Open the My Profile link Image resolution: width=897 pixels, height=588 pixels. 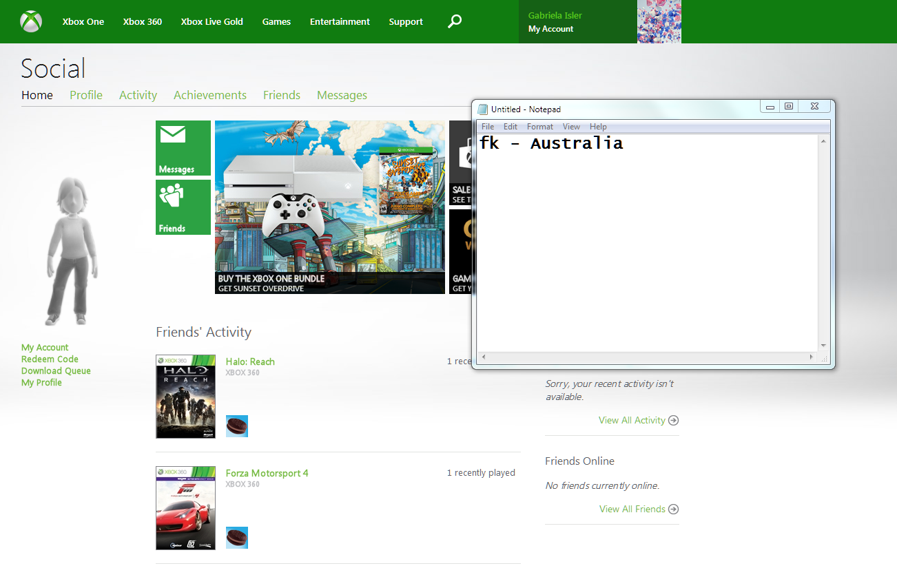point(41,383)
